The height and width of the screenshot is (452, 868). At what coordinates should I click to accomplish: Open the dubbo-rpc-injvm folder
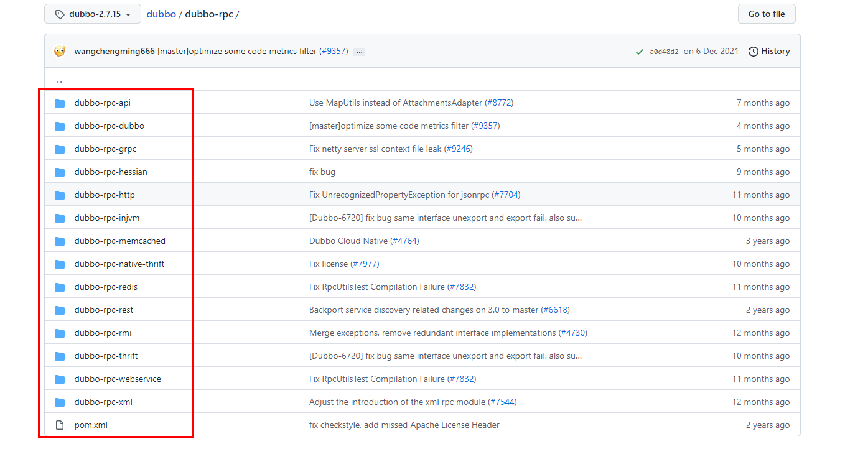(107, 218)
